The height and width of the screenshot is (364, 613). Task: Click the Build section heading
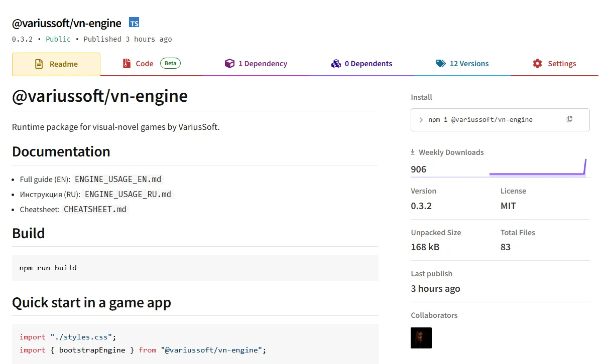tap(28, 234)
